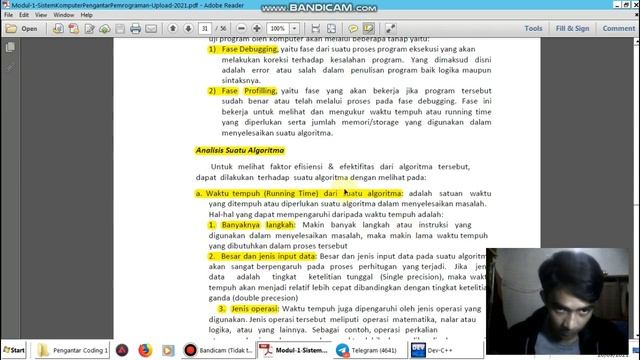Switch to Bandicam taskbar window
The image size is (640, 360).
218,350
